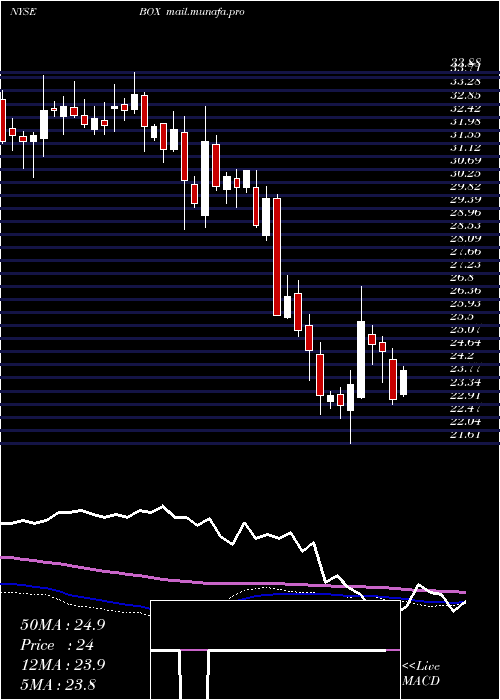Pick the 22.91 price label
500x700 pixels.
tap(465, 395)
